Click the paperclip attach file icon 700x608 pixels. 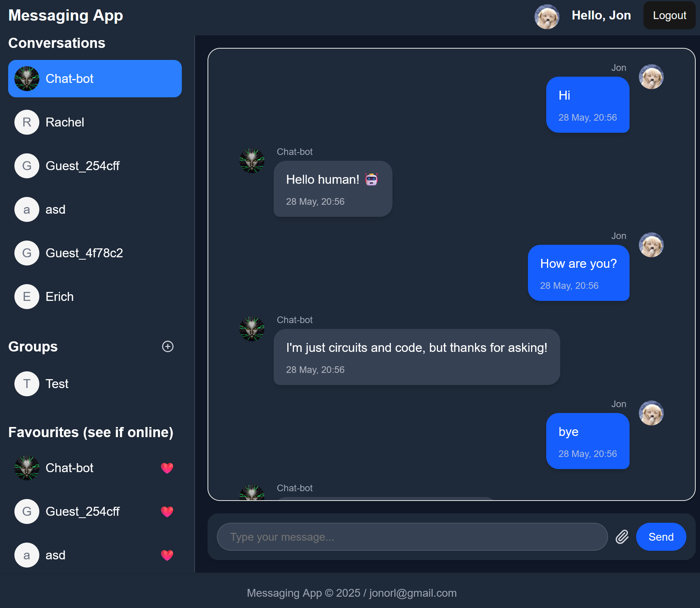[622, 537]
